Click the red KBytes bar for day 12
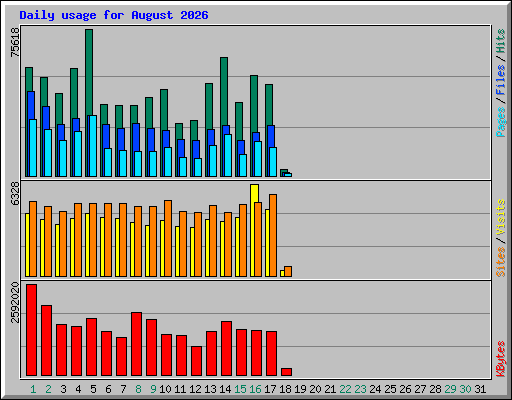512x400 pixels. [x=196, y=361]
